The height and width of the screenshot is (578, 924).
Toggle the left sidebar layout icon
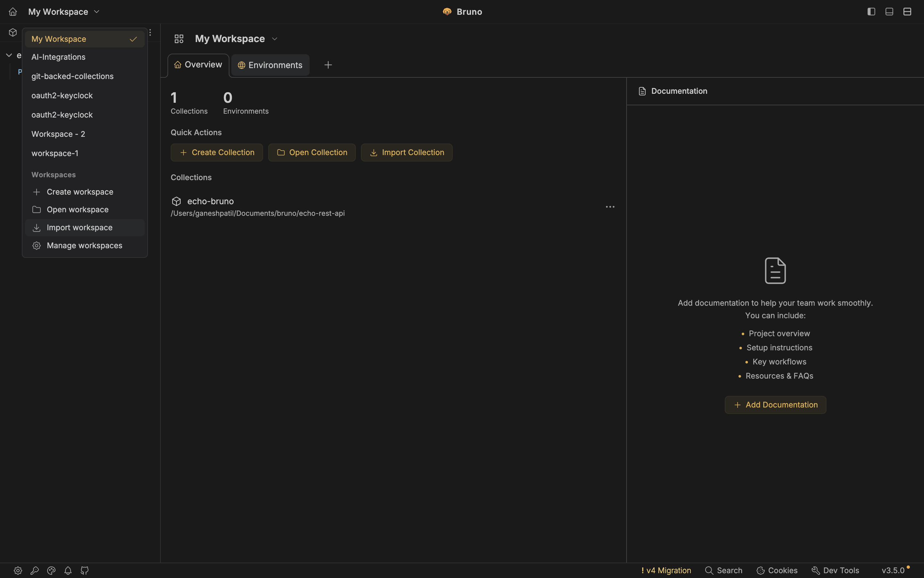[871, 12]
